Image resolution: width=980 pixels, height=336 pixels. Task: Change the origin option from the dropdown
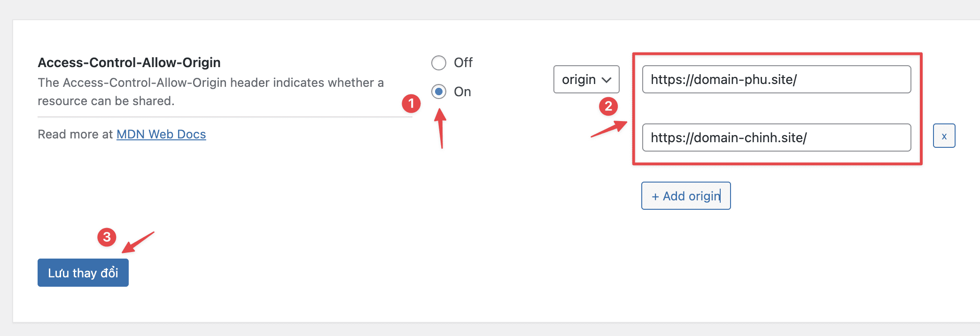[x=586, y=79]
